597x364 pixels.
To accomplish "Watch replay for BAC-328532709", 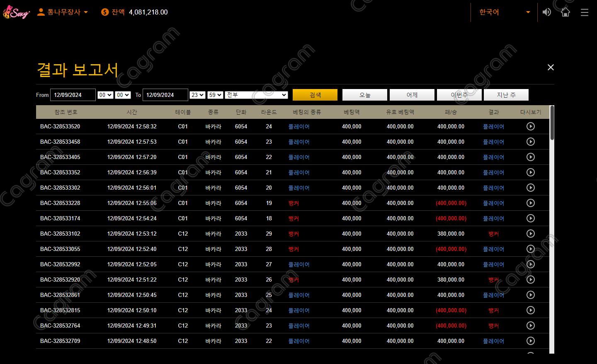I will point(530,341).
